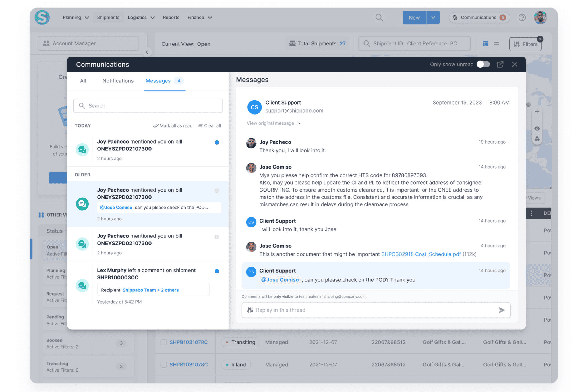Viewport: 588px width, 392px height.
Task: Toggle unread dot on today's Joy Pacheco message
Action: coord(217,142)
